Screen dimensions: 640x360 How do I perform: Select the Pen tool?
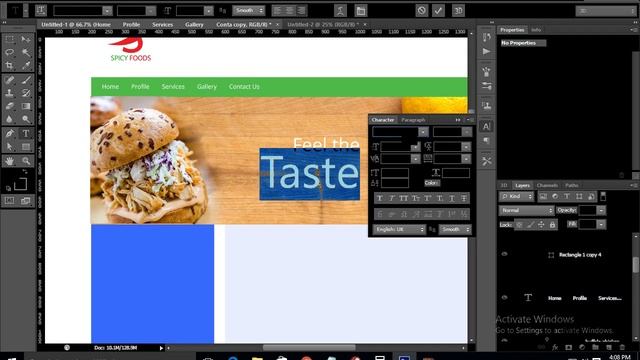point(9,133)
